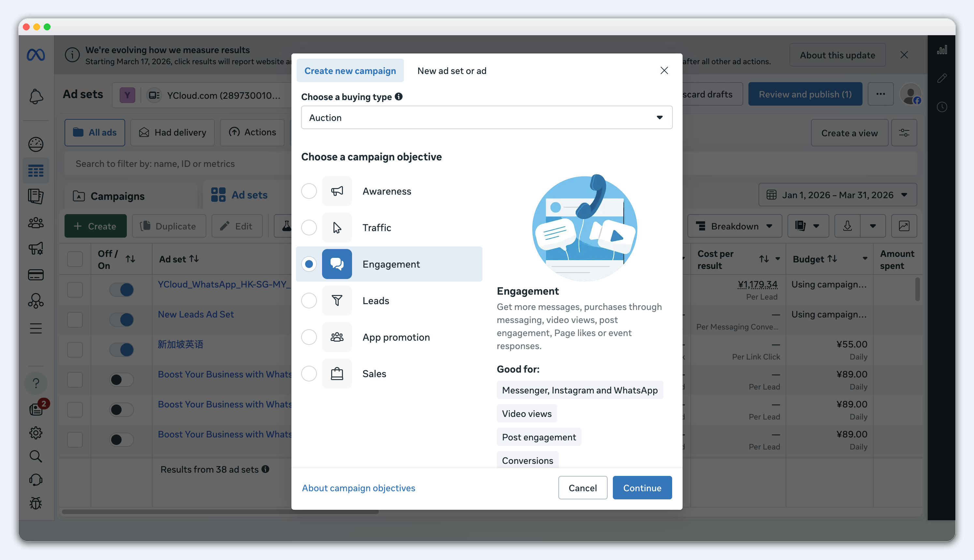The image size is (974, 560).
Task: Open the YCloud.com account selector
Action: (202, 95)
